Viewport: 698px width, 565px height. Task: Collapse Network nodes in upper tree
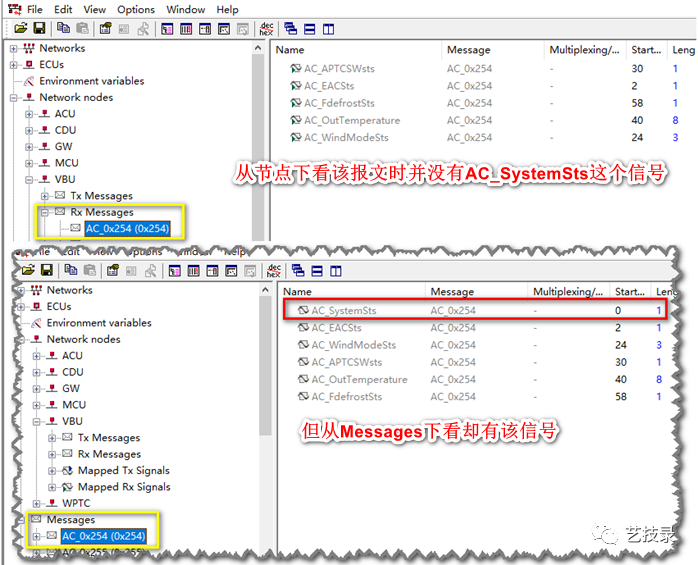coord(14,98)
